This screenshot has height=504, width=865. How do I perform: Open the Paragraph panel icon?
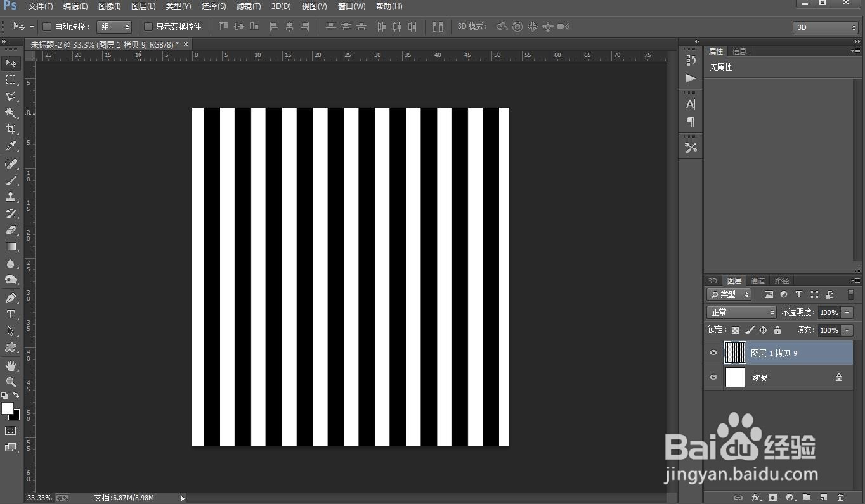[691, 122]
